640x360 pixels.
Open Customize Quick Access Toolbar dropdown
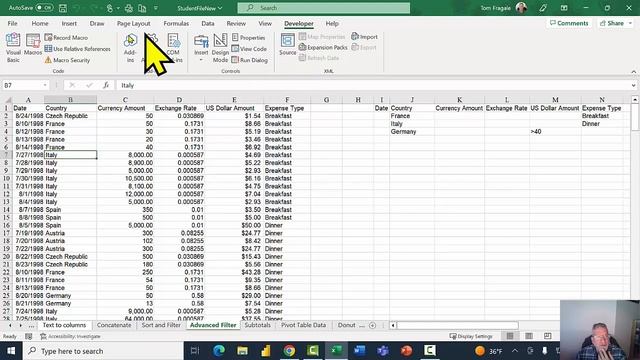(x=156, y=8)
